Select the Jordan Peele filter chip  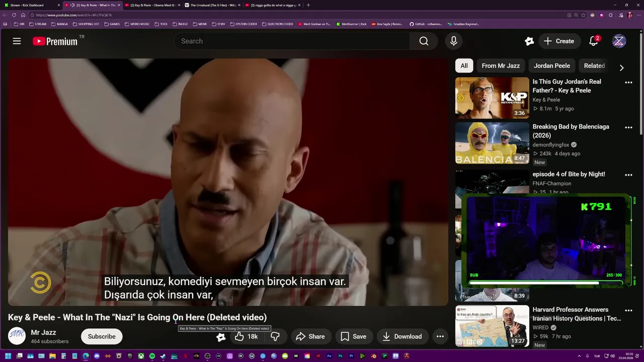[552, 66]
